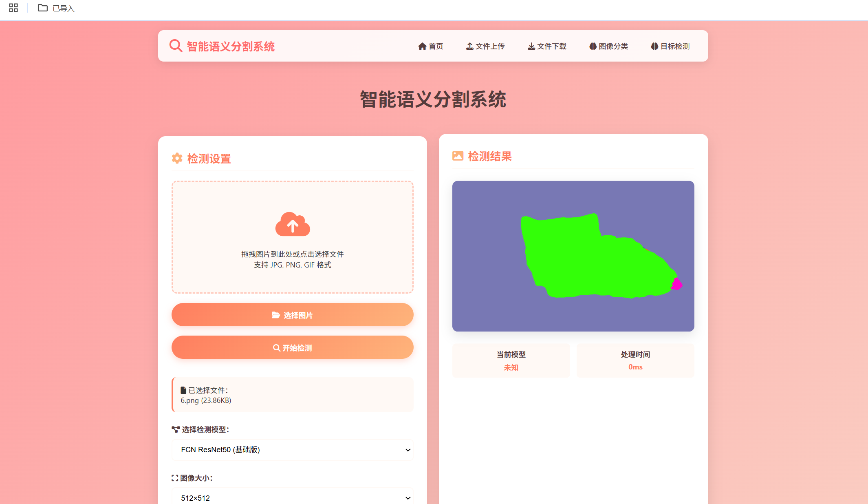The image size is (868, 504).
Task: Start detection with 开始检测 button
Action: tap(293, 347)
